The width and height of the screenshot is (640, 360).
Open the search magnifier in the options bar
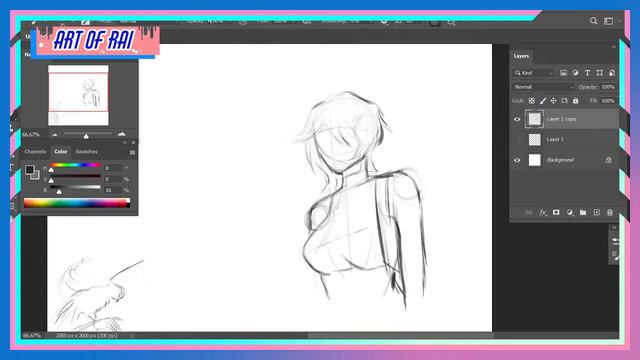[x=593, y=21]
